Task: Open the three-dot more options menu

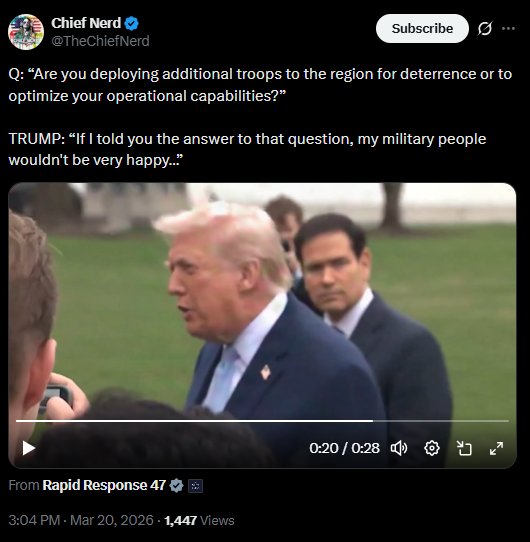Action: [x=508, y=29]
